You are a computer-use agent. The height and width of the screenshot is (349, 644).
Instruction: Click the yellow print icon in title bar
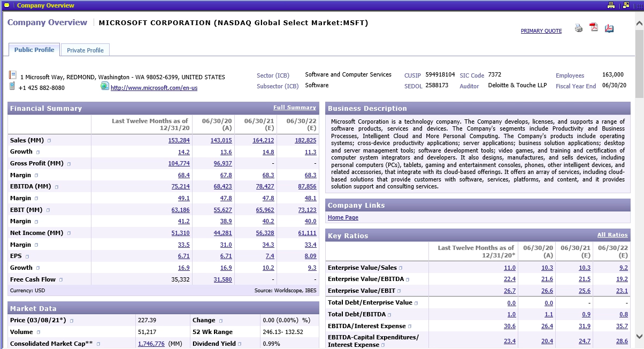coord(611,5)
